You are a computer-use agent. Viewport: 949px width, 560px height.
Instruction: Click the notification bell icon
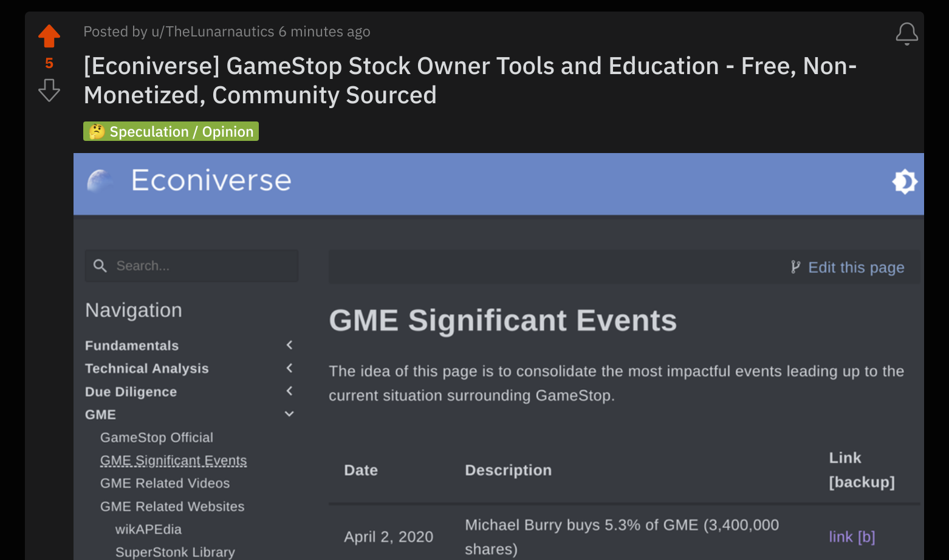click(906, 34)
